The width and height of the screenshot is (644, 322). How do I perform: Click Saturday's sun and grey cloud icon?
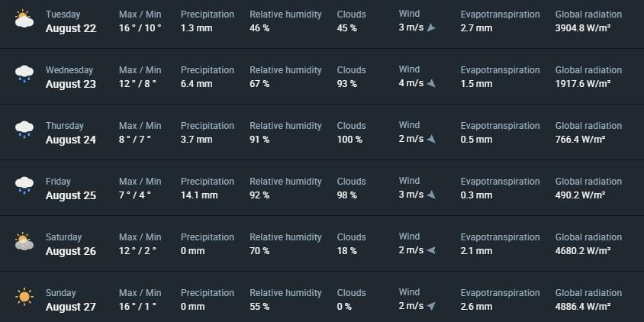[x=24, y=241]
